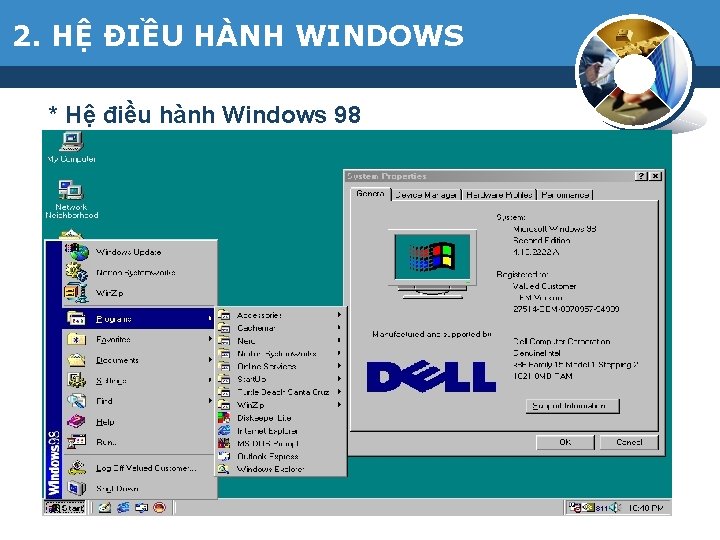Open Norton SystemWorks in the Start menu
Image resolution: width=720 pixels, height=540 pixels.
140,272
